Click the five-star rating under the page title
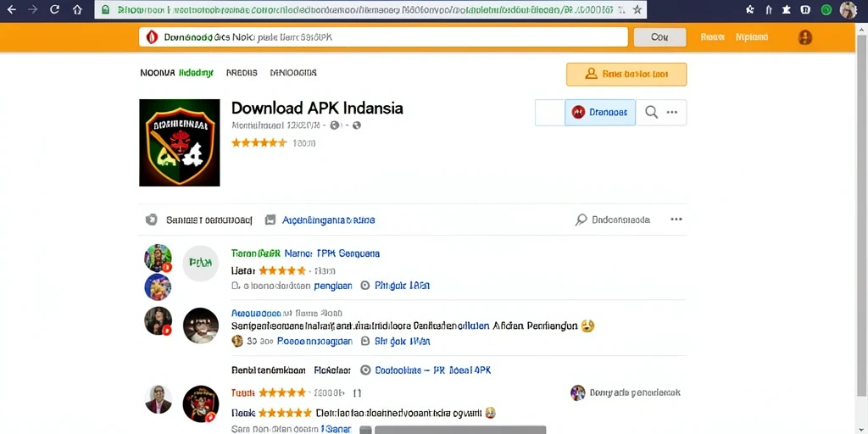 (x=259, y=142)
